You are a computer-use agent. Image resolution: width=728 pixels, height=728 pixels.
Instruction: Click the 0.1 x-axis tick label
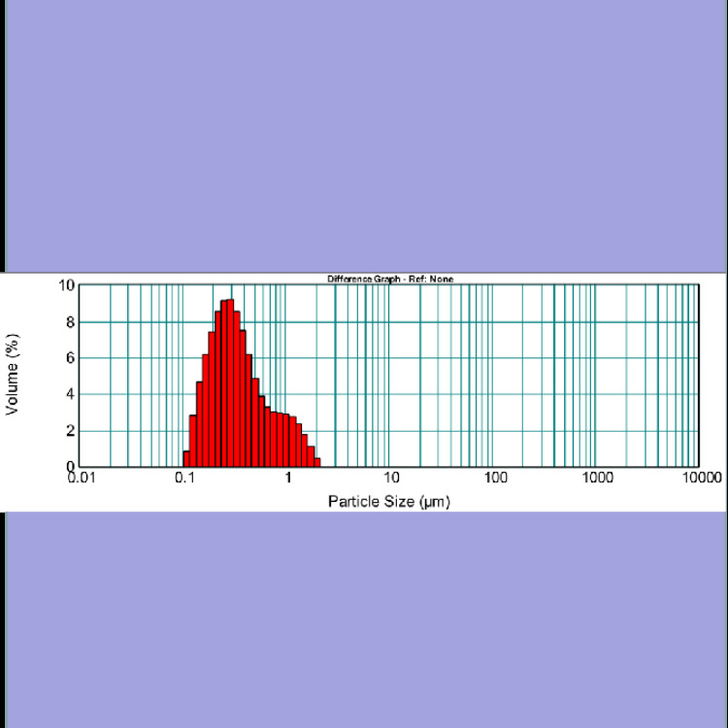point(184,478)
